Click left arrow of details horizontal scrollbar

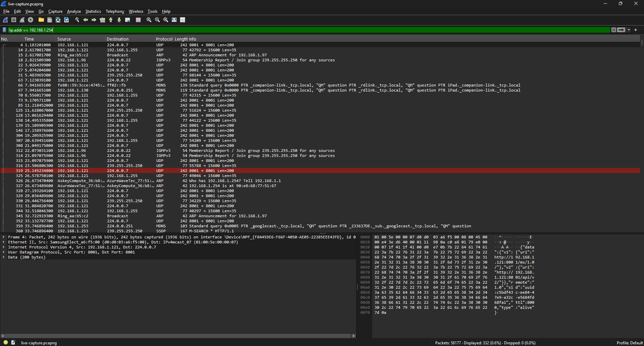tap(3, 336)
